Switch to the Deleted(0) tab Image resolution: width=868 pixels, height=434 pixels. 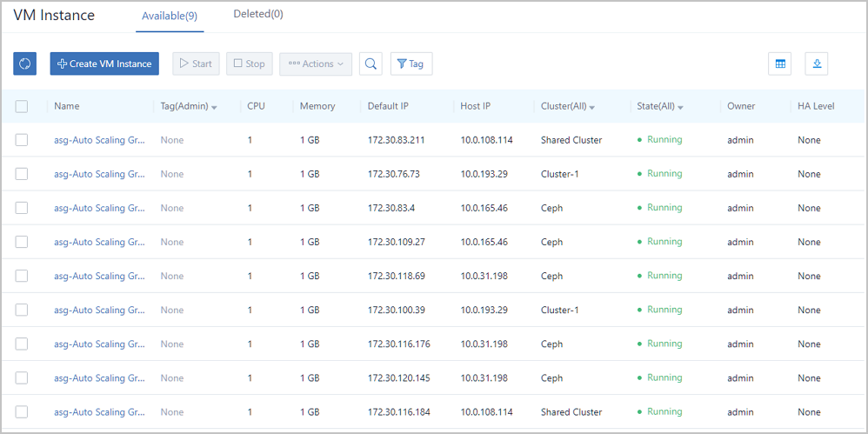click(258, 15)
